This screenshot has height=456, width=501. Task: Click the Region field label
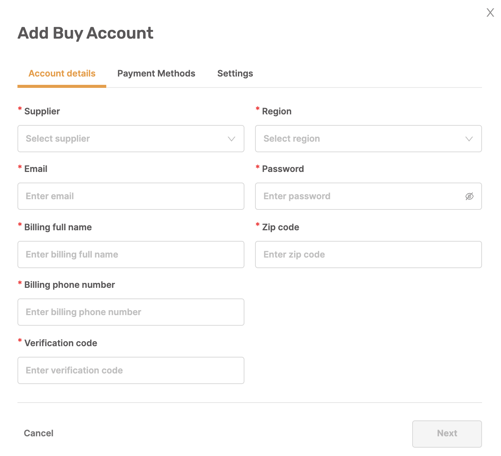coord(277,111)
